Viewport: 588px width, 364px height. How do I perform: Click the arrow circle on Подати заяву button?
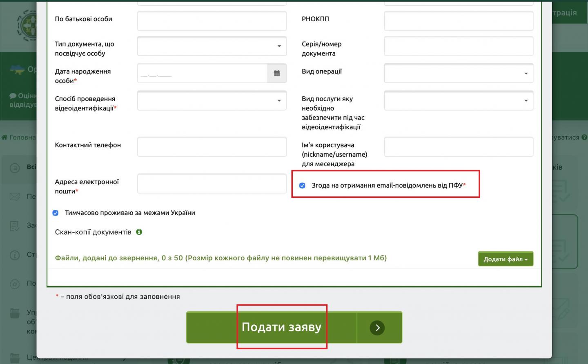[x=377, y=328]
